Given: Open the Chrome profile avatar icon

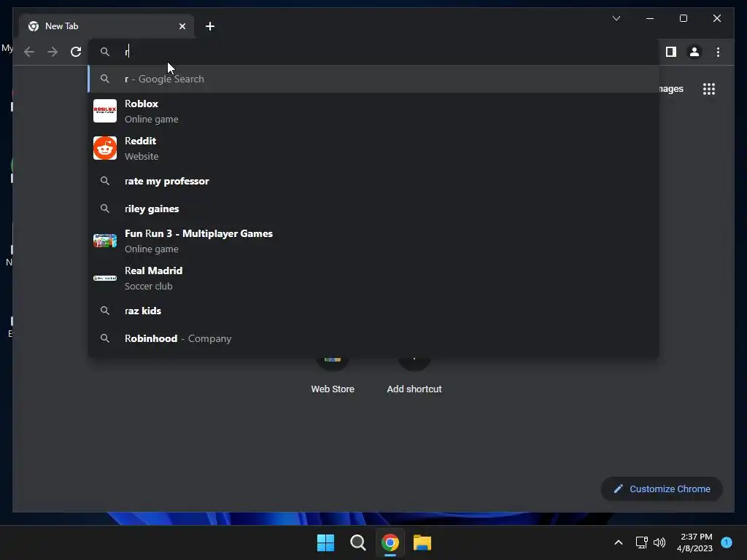Looking at the screenshot, I should 694,52.
